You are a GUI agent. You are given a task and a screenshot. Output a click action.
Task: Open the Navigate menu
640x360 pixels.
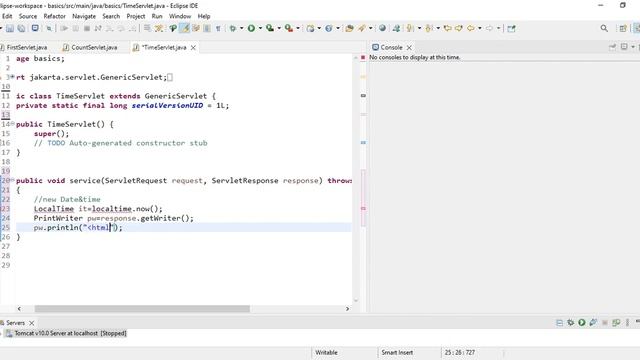[x=84, y=16]
